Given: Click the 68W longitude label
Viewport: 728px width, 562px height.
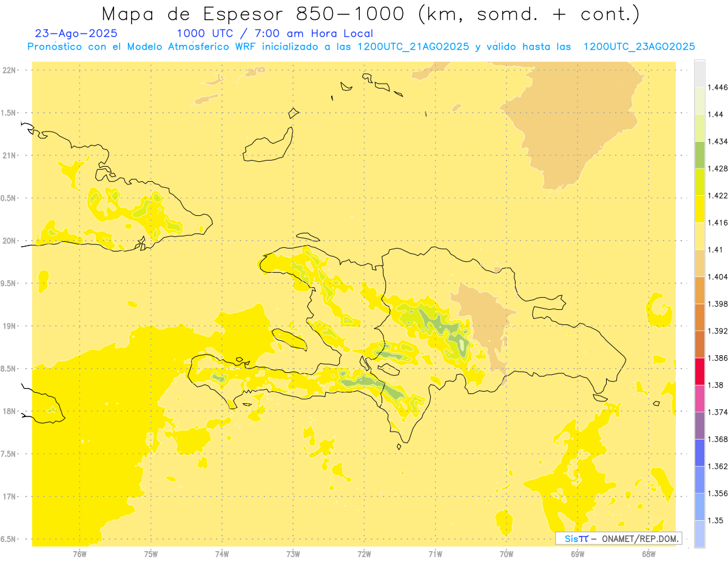Looking at the screenshot, I should click(648, 554).
